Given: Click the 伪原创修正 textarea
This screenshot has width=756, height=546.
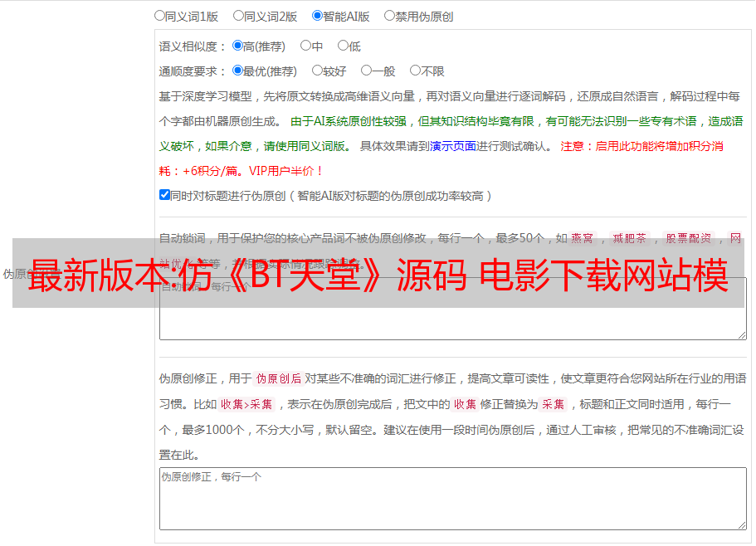Looking at the screenshot, I should pos(453,499).
